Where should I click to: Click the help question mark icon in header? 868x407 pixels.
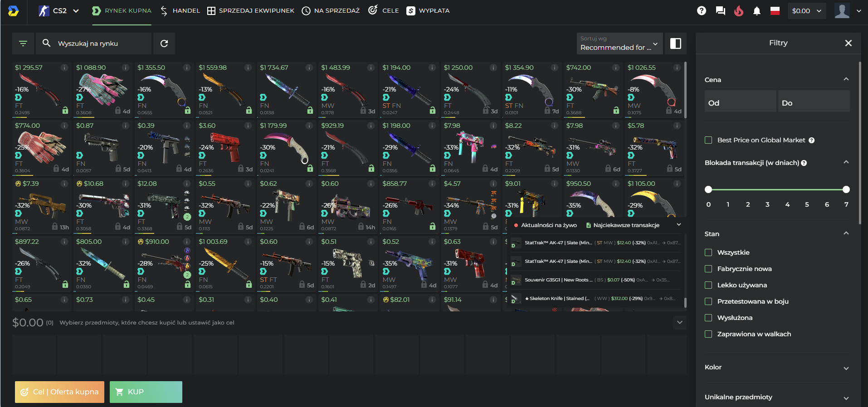701,11
